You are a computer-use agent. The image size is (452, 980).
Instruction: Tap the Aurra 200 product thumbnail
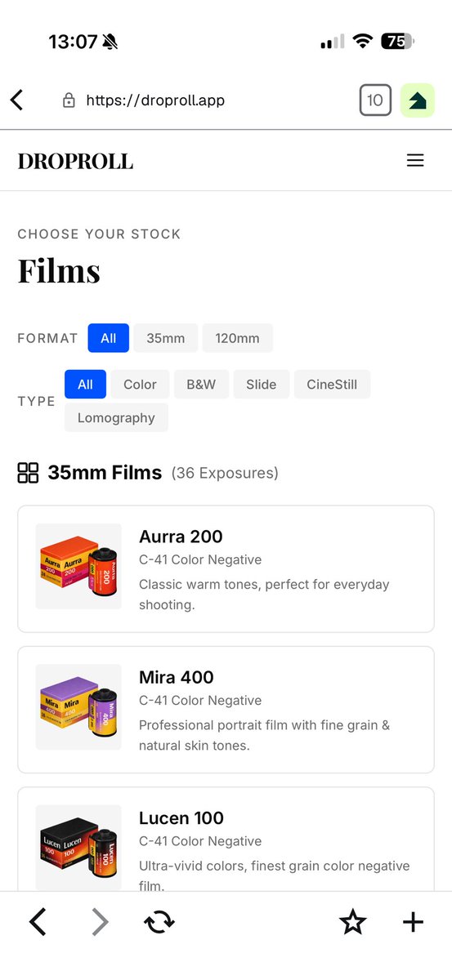[x=78, y=566]
